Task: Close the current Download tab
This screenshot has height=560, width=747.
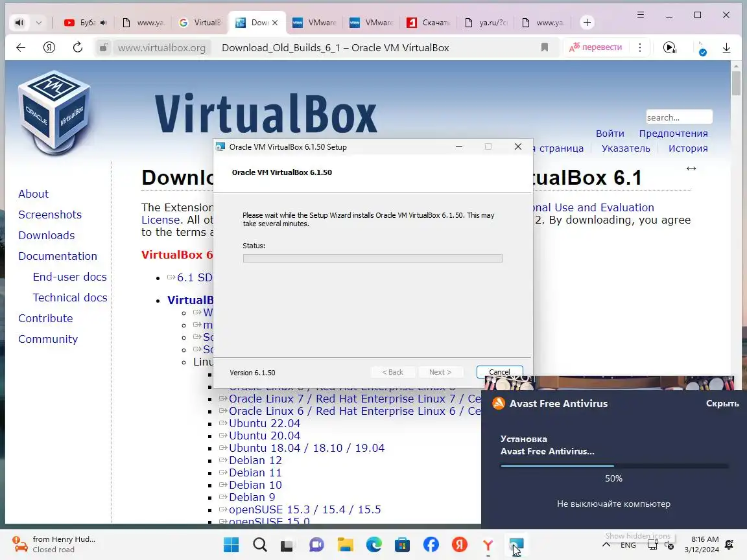Action: 275,23
